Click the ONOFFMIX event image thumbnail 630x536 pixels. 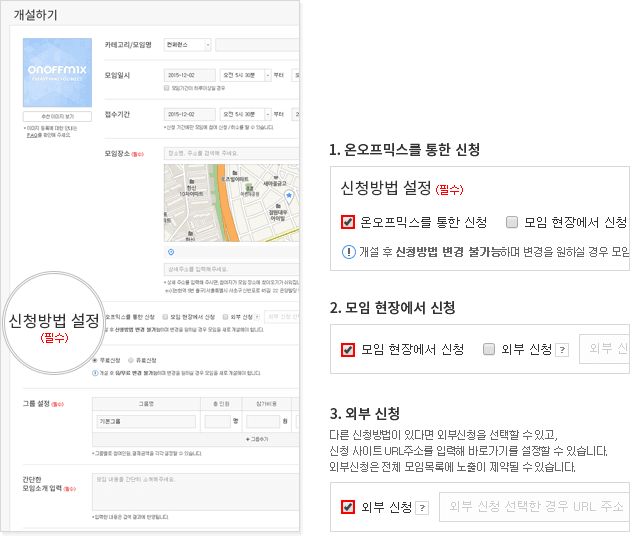[57, 72]
